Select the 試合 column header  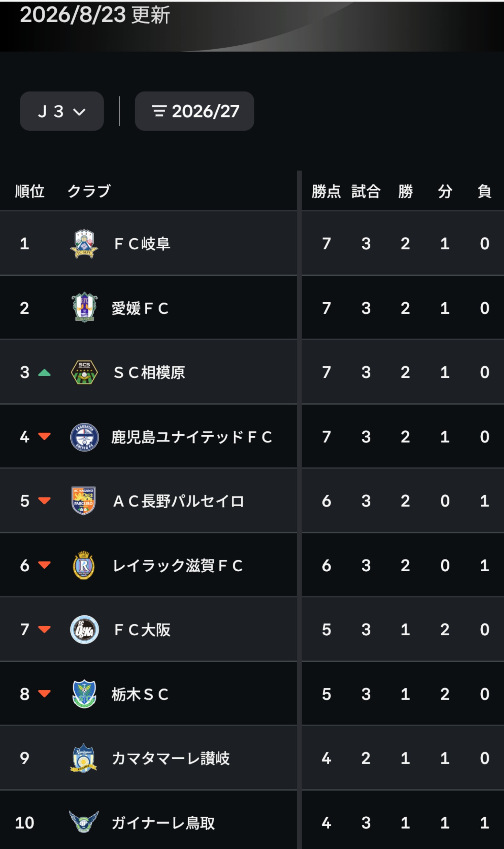pos(366,191)
